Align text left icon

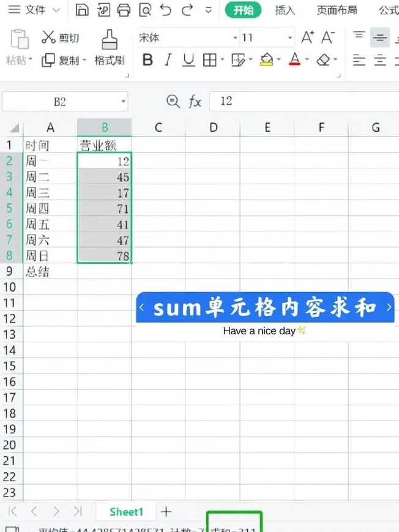(359, 61)
